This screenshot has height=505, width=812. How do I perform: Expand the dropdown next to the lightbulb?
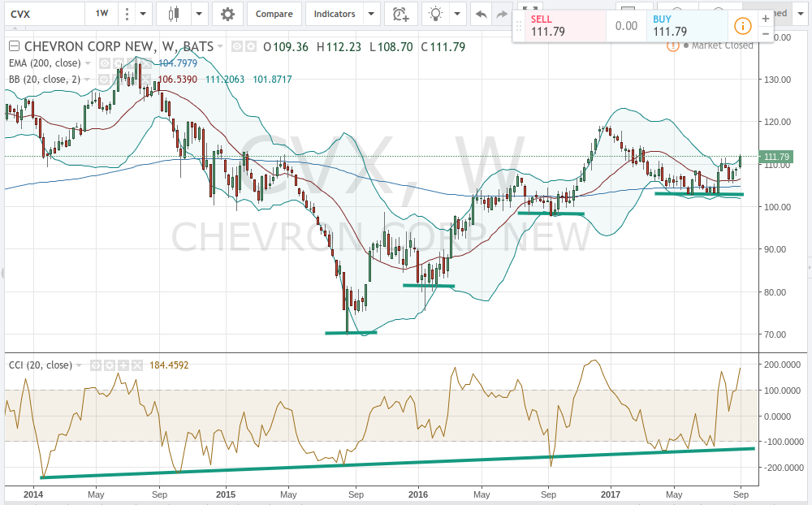[457, 14]
